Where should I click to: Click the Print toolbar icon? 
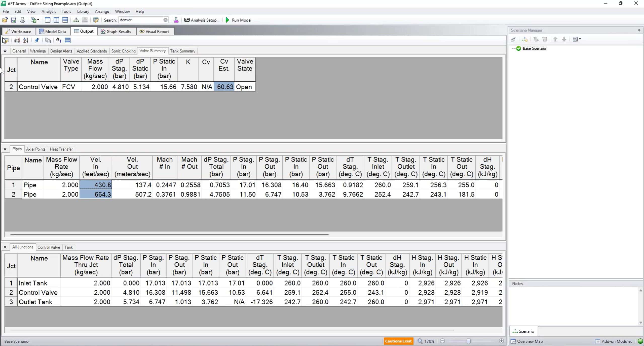[22, 20]
